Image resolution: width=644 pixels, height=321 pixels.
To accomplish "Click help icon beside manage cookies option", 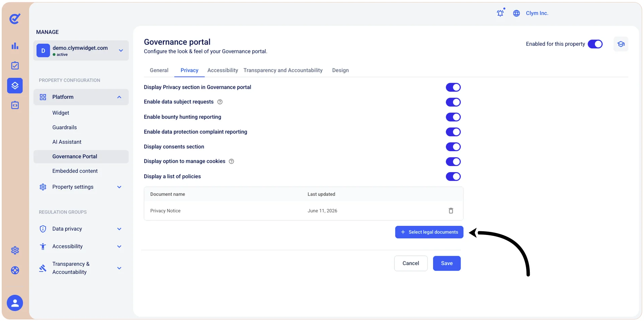I will point(231,161).
